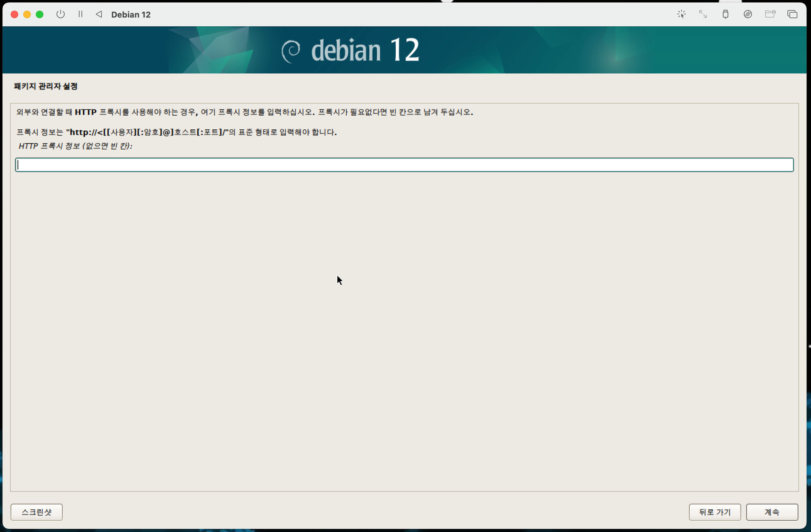This screenshot has width=811, height=532.
Task: Click the Debian swirl logo in banner
Action: [291, 51]
